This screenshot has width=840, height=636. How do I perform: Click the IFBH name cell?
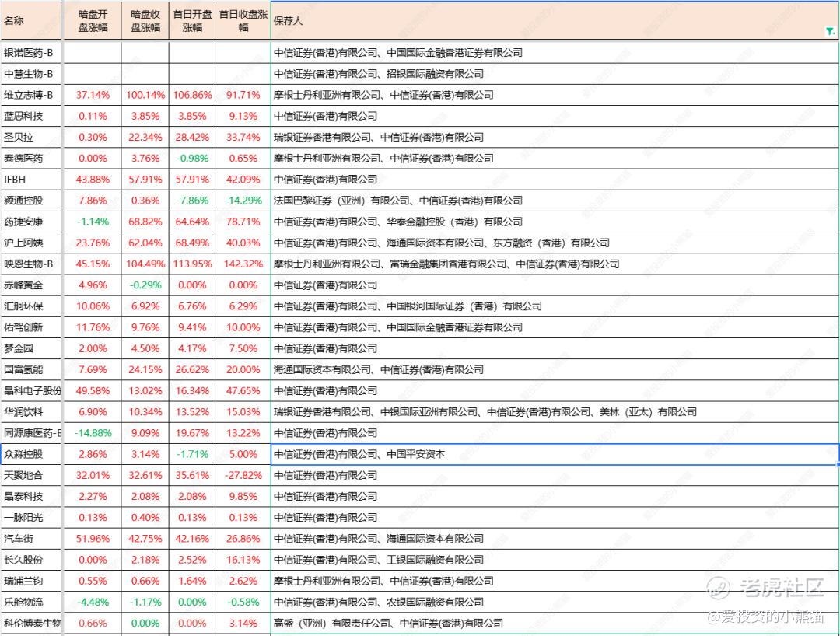(31, 180)
